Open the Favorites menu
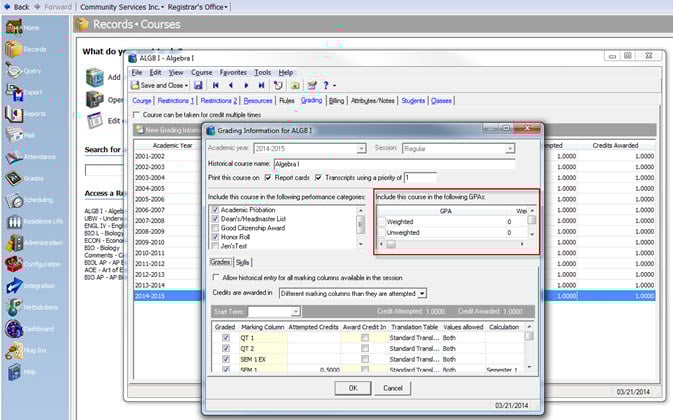Screen dimensions: 673x420 [233, 72]
